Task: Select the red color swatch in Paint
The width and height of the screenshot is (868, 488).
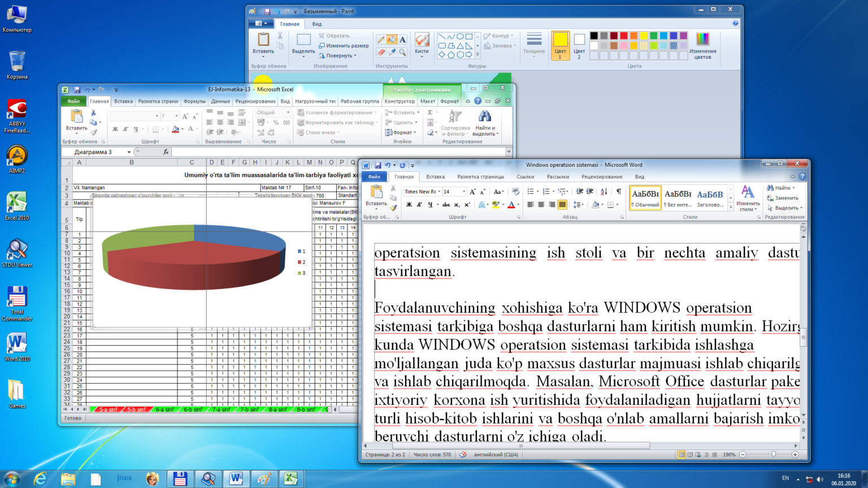Action: (623, 35)
